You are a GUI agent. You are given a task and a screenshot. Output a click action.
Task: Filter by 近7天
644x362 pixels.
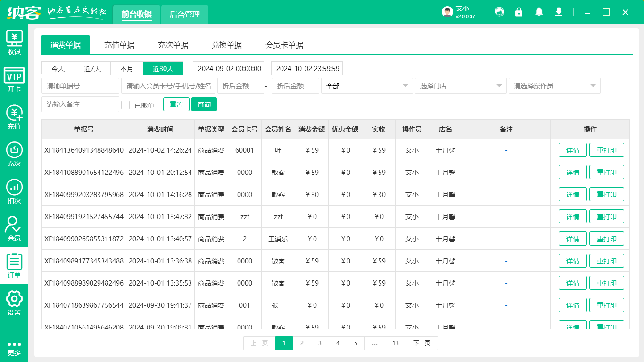pos(93,68)
